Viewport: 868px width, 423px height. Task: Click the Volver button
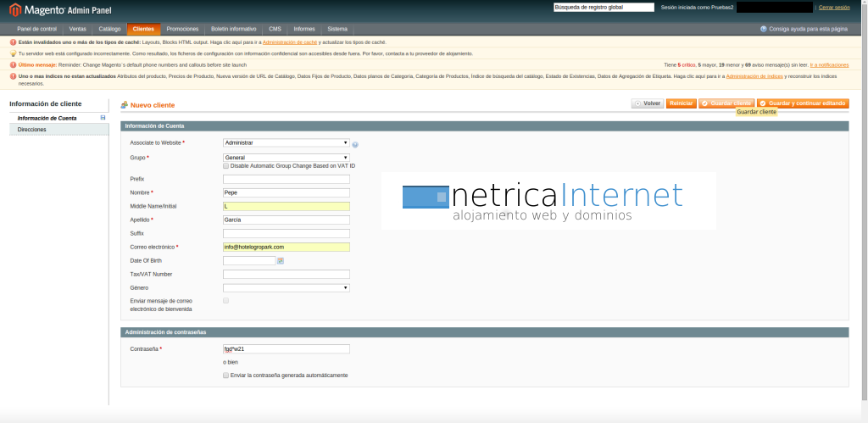tap(648, 103)
